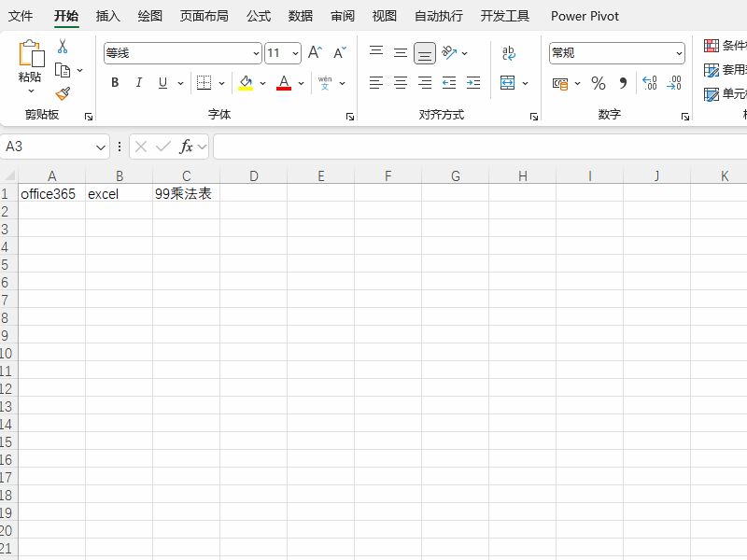Screen dimensions: 747x560
Task: Open the Name Box dropdown arrow
Action: (100, 147)
